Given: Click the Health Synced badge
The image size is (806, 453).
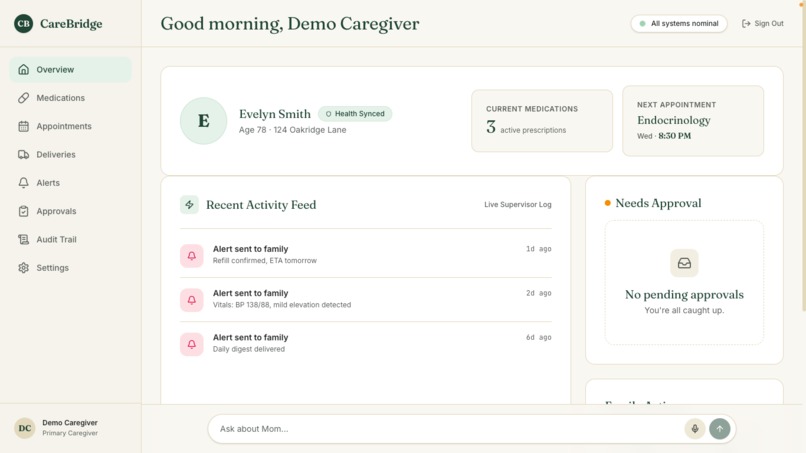Looking at the screenshot, I should click(x=355, y=114).
